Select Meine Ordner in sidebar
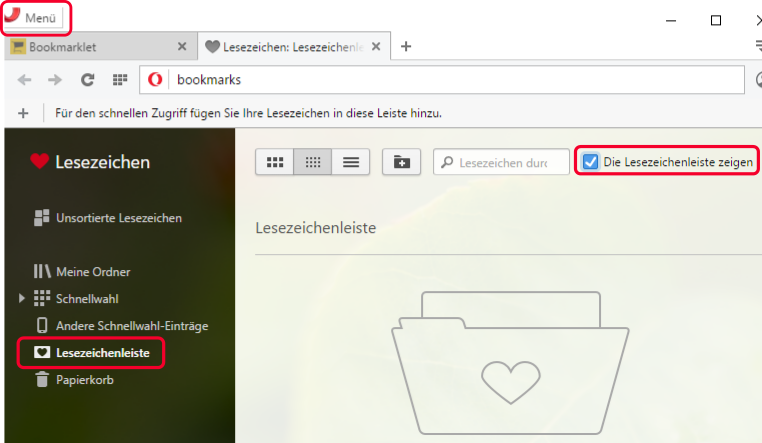762x443 pixels. [82, 272]
